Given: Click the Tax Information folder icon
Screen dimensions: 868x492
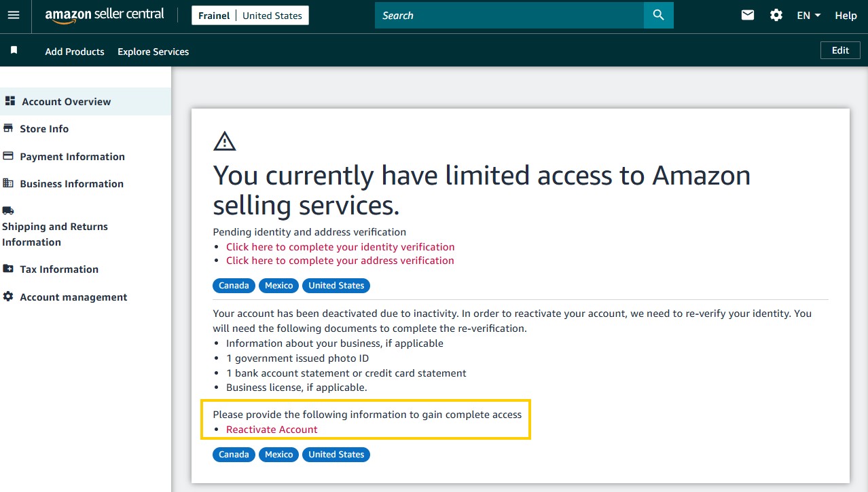Looking at the screenshot, I should [8, 269].
